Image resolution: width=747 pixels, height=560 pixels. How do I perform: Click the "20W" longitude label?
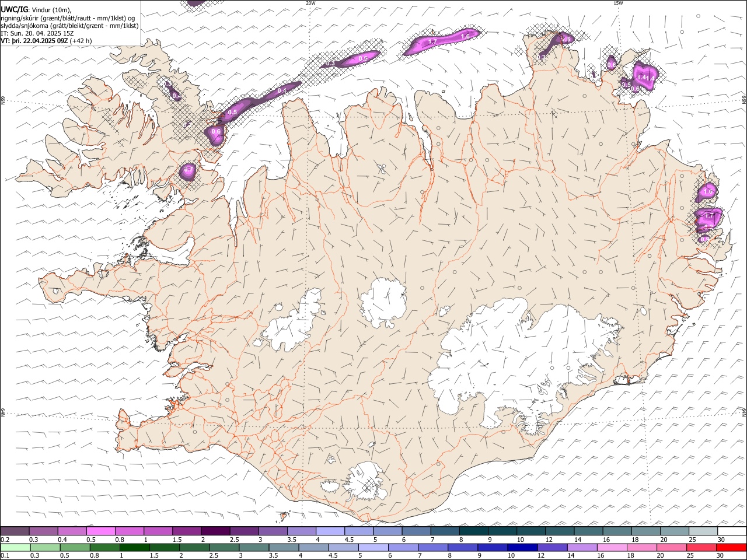pos(310,3)
